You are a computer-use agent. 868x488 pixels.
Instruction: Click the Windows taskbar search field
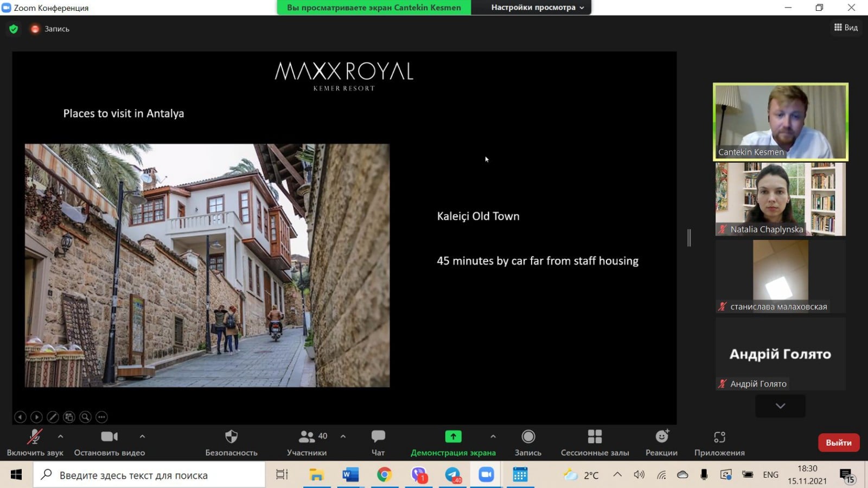(149, 475)
